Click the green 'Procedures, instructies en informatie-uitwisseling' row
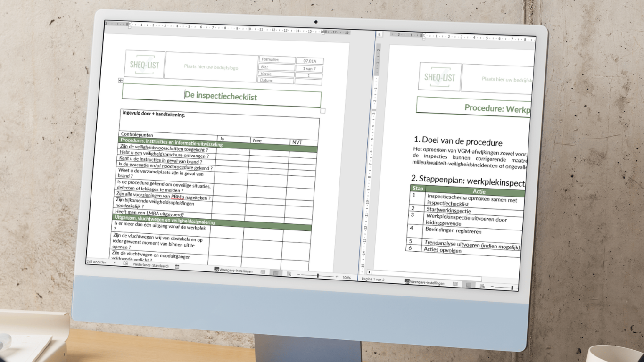This screenshot has width=644, height=362. (x=218, y=145)
